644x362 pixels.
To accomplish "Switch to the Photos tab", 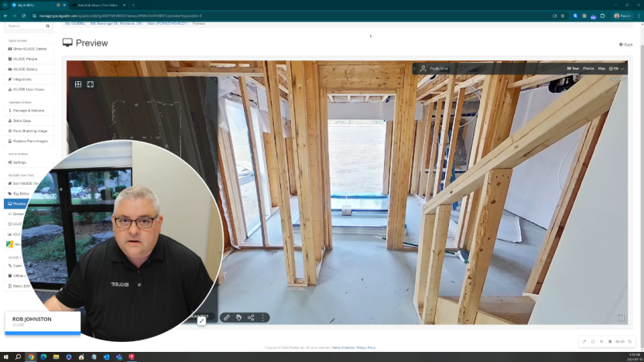I will pos(588,68).
